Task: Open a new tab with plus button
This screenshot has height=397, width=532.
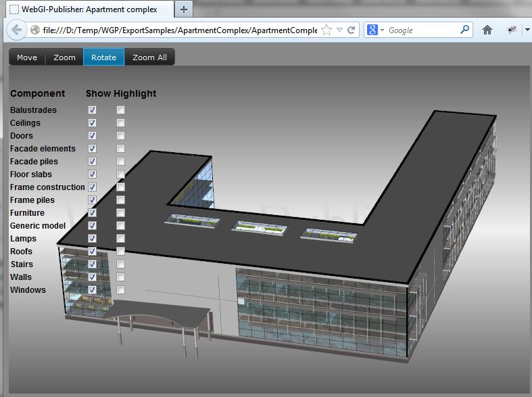Action: [184, 9]
